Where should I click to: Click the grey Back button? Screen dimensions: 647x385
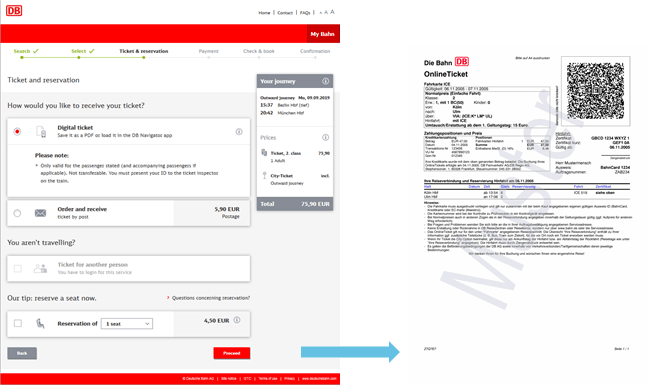coord(22,353)
